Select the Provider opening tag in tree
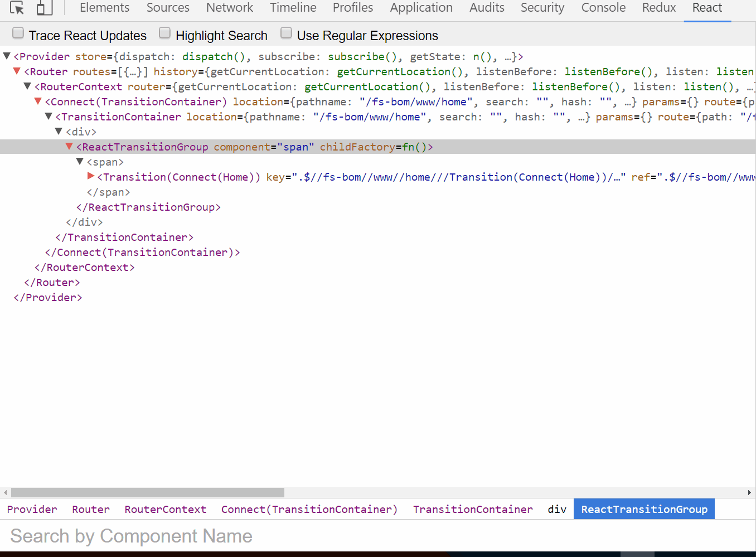 (x=268, y=56)
